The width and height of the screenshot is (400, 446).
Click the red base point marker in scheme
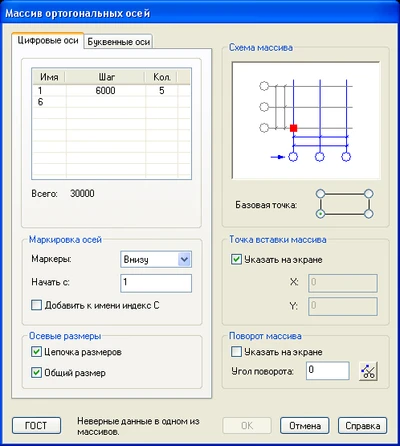pyautogui.click(x=293, y=128)
